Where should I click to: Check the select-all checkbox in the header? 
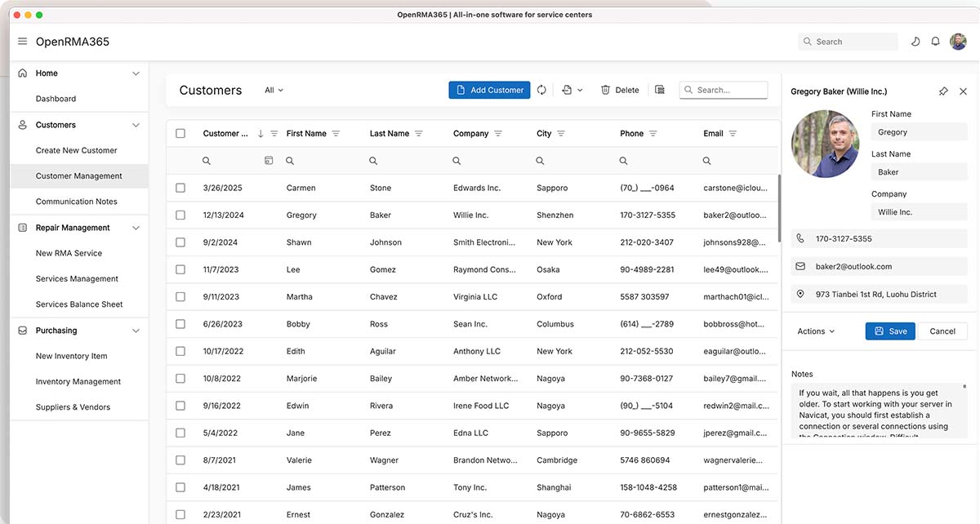click(x=180, y=132)
